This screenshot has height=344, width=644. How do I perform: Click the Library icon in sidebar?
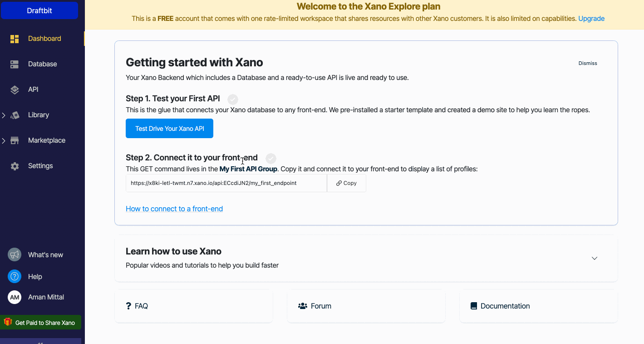point(15,115)
